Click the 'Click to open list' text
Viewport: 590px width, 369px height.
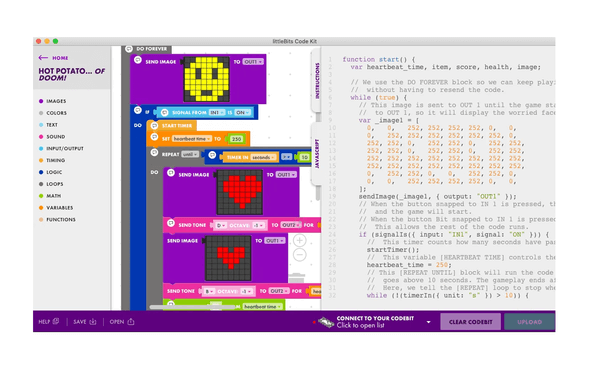pos(360,326)
